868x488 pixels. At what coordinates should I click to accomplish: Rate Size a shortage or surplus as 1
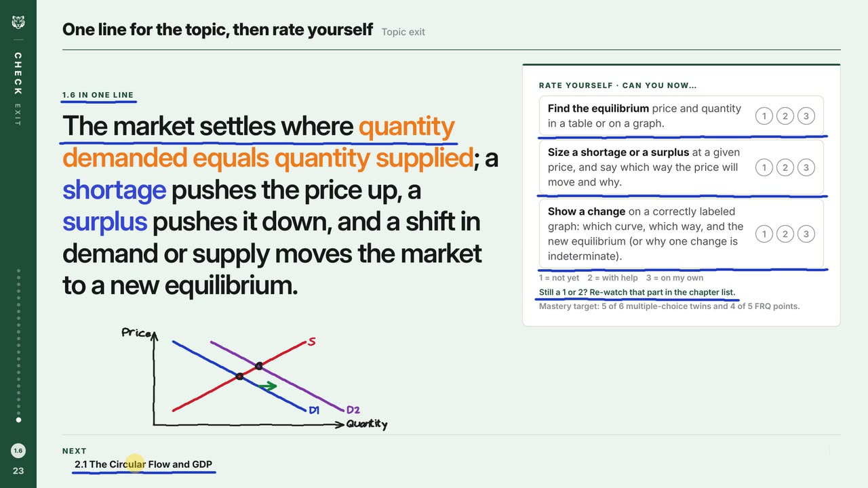point(764,167)
